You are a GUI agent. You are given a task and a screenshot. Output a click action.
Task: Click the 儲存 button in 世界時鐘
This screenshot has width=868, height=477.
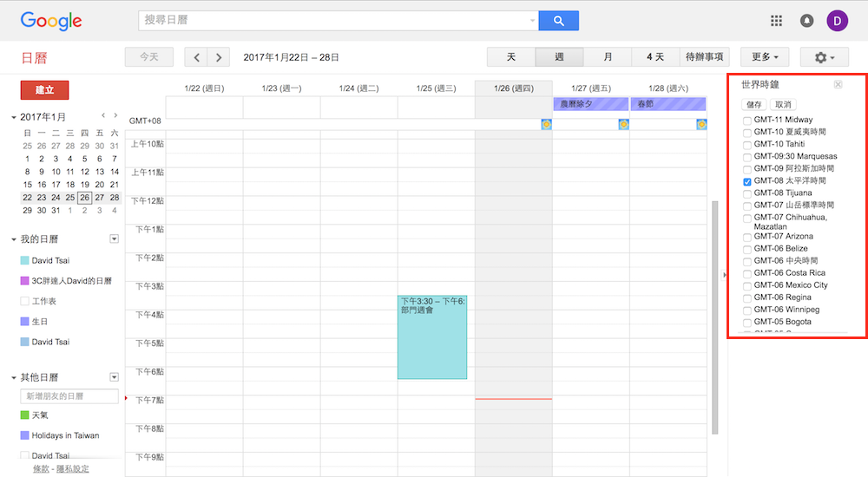(x=753, y=104)
